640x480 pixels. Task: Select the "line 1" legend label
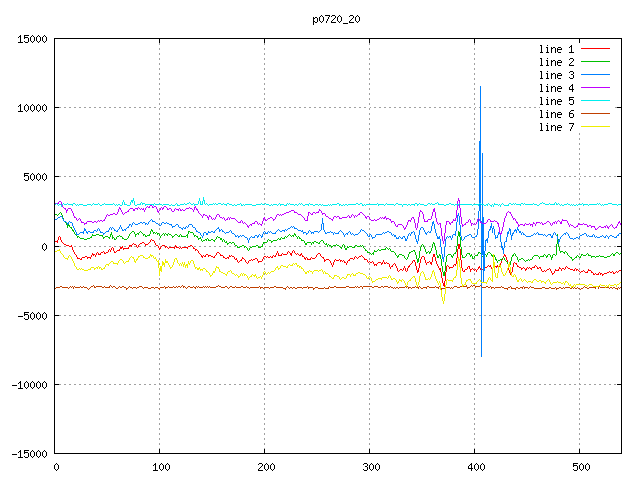(x=557, y=49)
